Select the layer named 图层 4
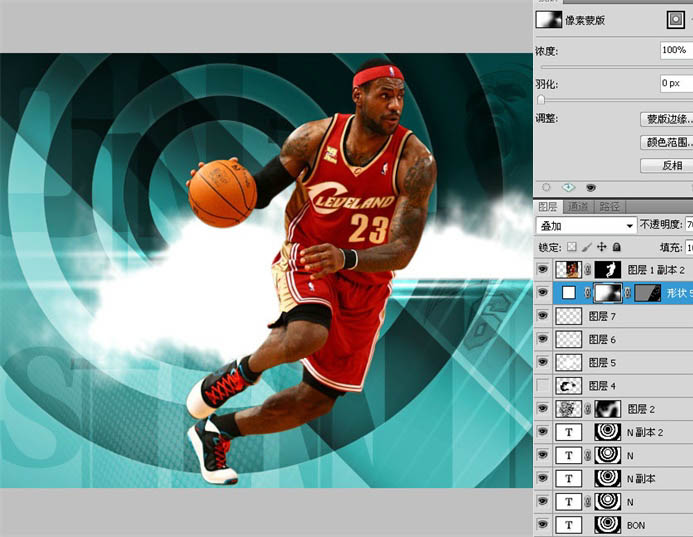Image resolution: width=693 pixels, height=537 pixels. [602, 386]
